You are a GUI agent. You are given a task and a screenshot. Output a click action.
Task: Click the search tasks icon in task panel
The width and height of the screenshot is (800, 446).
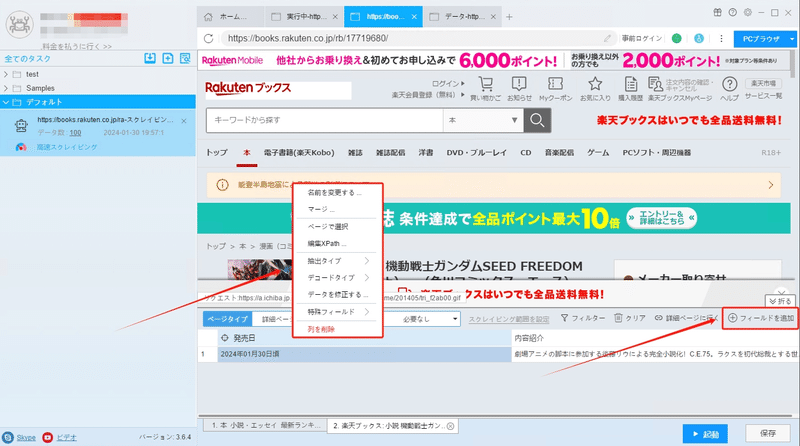tap(185, 58)
